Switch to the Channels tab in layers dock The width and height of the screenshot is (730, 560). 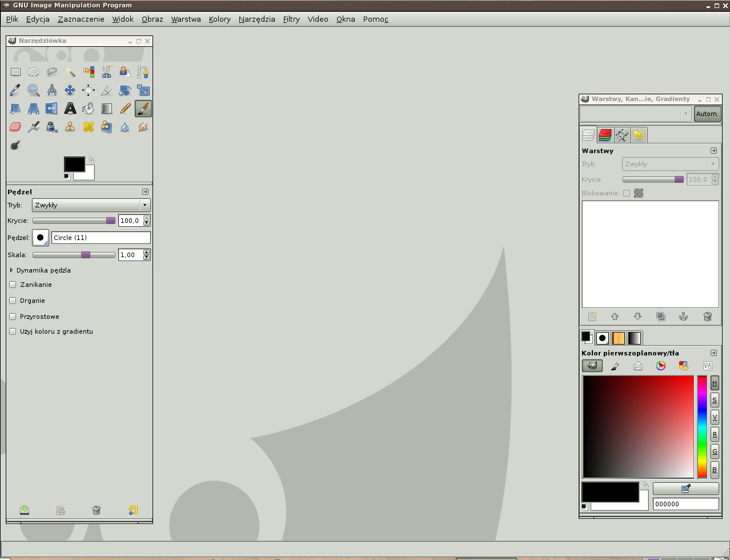pos(605,135)
